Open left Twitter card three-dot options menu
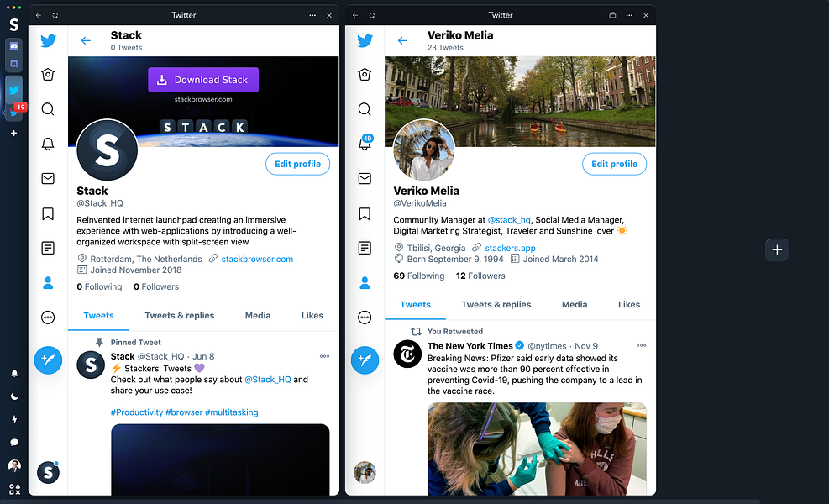 [312, 15]
